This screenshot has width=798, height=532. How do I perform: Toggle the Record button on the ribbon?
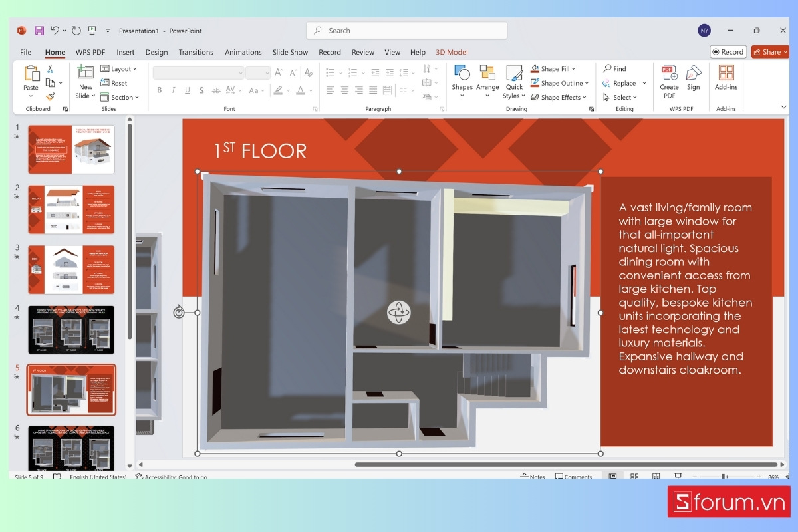coord(728,51)
